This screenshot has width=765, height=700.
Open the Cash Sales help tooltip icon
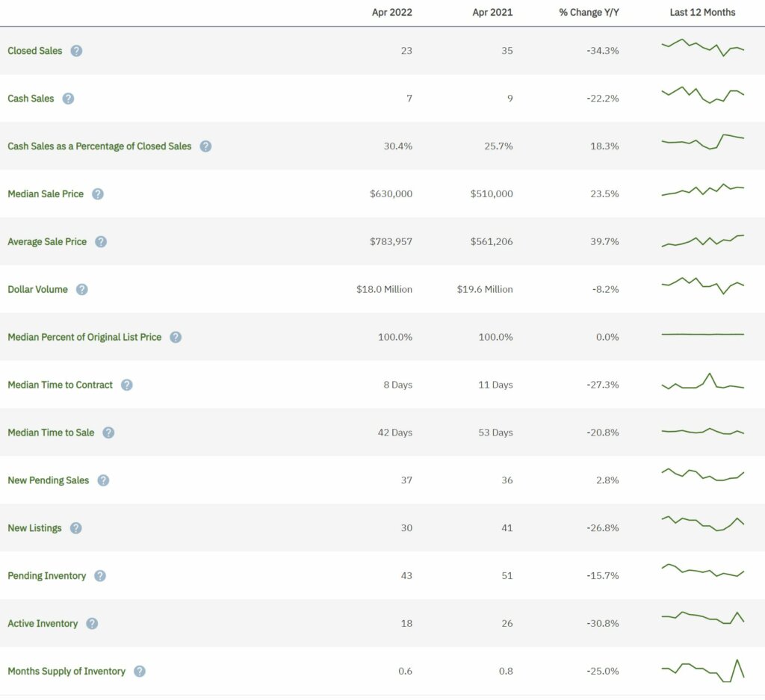(x=68, y=99)
